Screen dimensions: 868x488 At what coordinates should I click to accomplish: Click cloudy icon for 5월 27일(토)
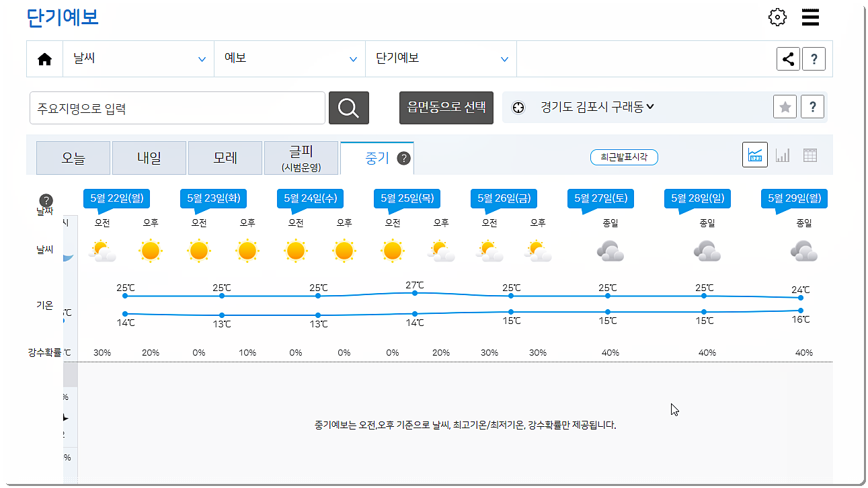coord(610,251)
